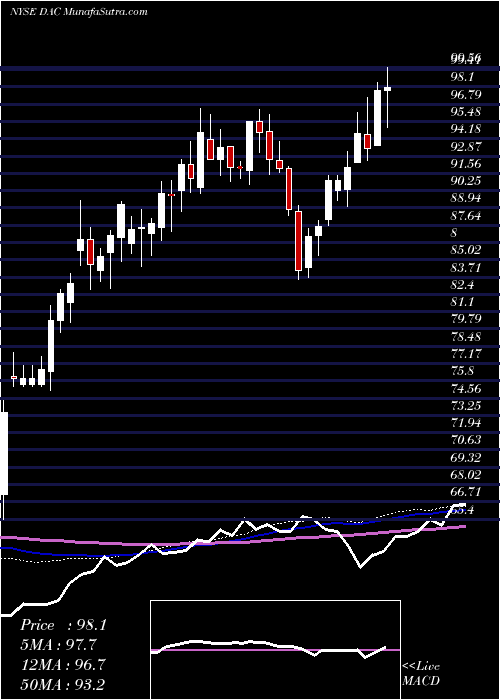Click the 'Price : 98.1' readout
The image size is (500, 700).
(x=63, y=625)
